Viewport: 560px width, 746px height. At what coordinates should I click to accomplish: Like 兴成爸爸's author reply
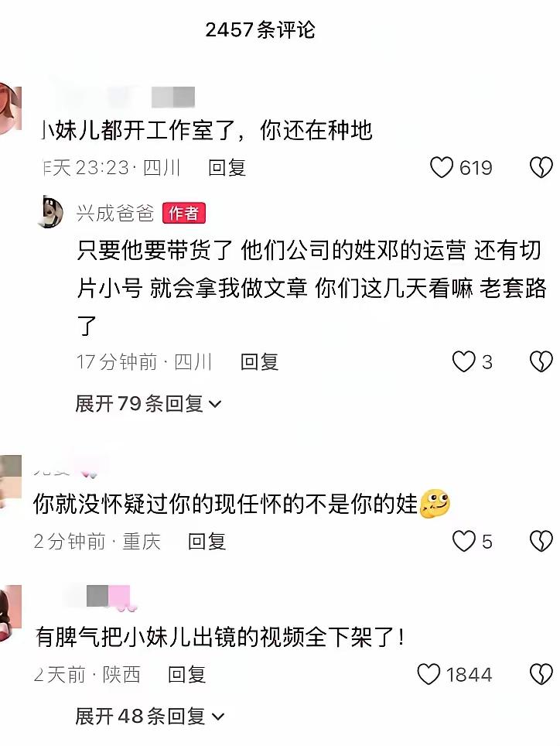(463, 361)
